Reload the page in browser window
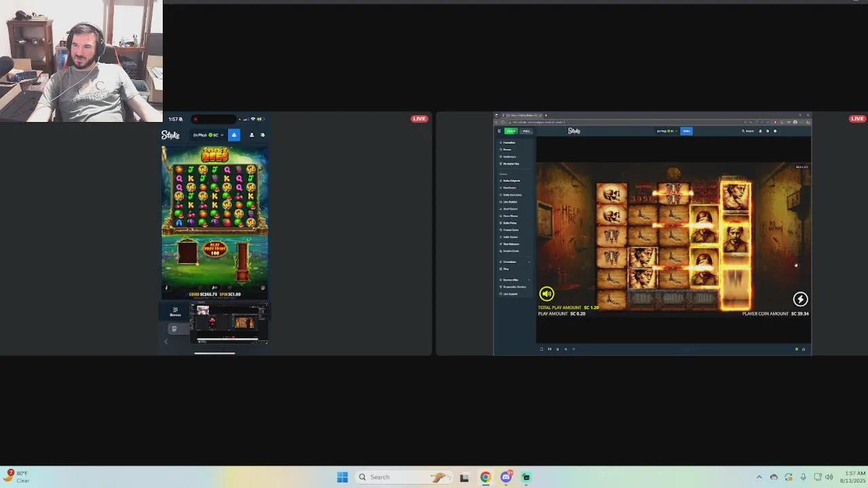Image resolution: width=868 pixels, height=488 pixels. pos(503,122)
